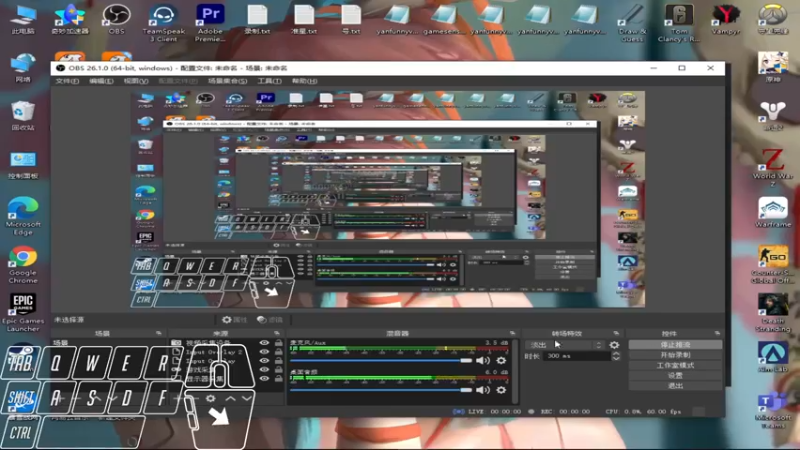This screenshot has width=800, height=450.
Task: Toggle the lock on Input Overlay 2
Action: click(x=278, y=352)
